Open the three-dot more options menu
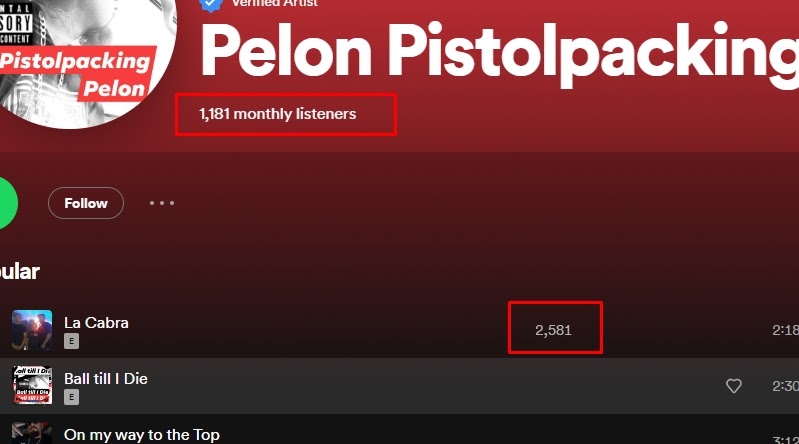Image resolution: width=799 pixels, height=444 pixels. [162, 203]
